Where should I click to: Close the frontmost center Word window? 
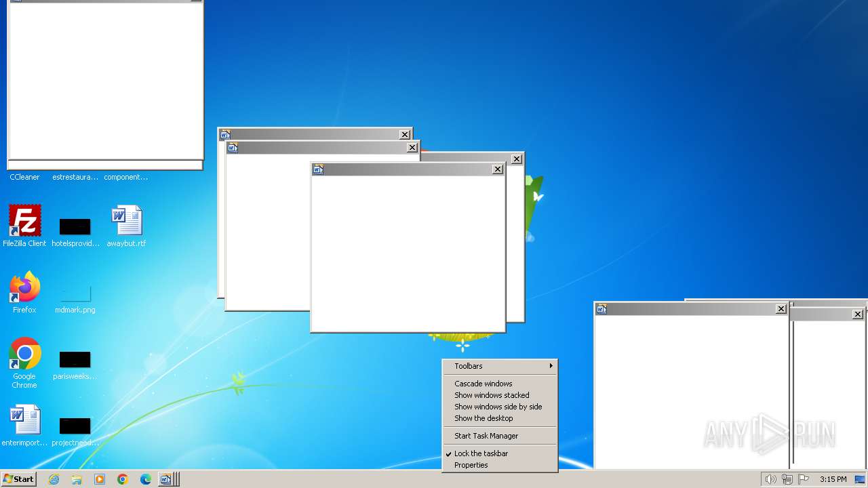pos(498,169)
